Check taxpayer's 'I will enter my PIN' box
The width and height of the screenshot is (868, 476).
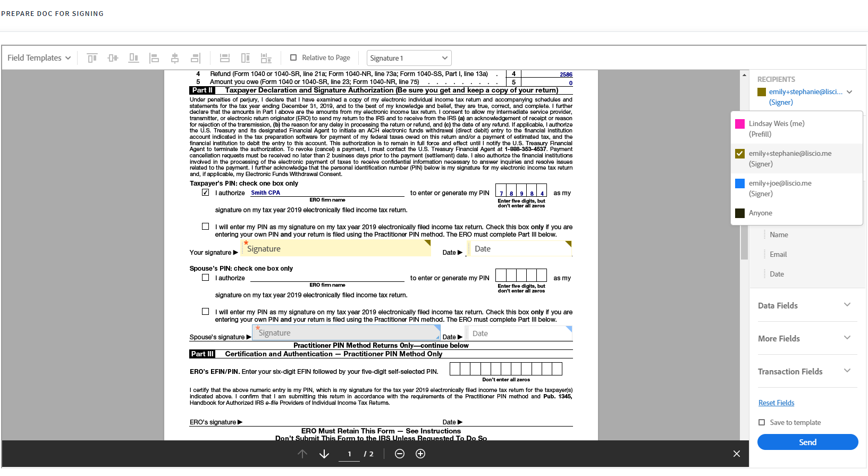206,227
